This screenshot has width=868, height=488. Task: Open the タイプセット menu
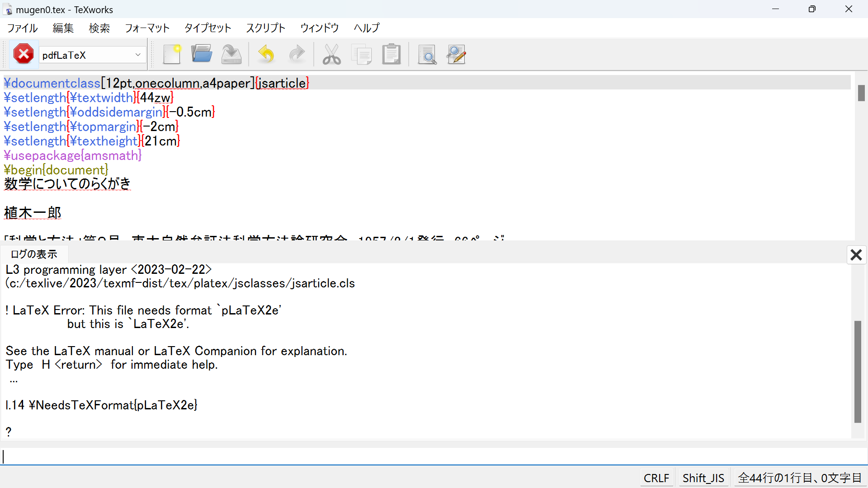pyautogui.click(x=208, y=28)
